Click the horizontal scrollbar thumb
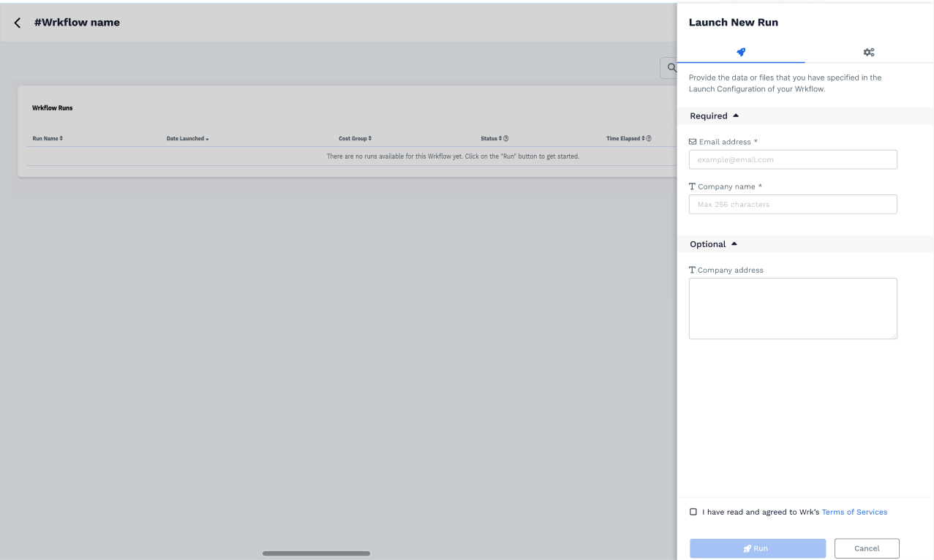Image resolution: width=934 pixels, height=560 pixels. [x=316, y=553]
